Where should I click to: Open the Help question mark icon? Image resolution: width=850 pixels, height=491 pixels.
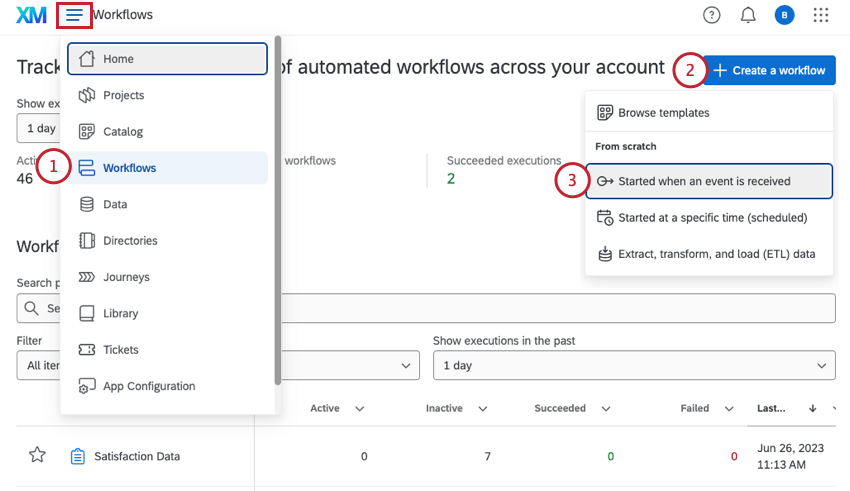tap(711, 15)
